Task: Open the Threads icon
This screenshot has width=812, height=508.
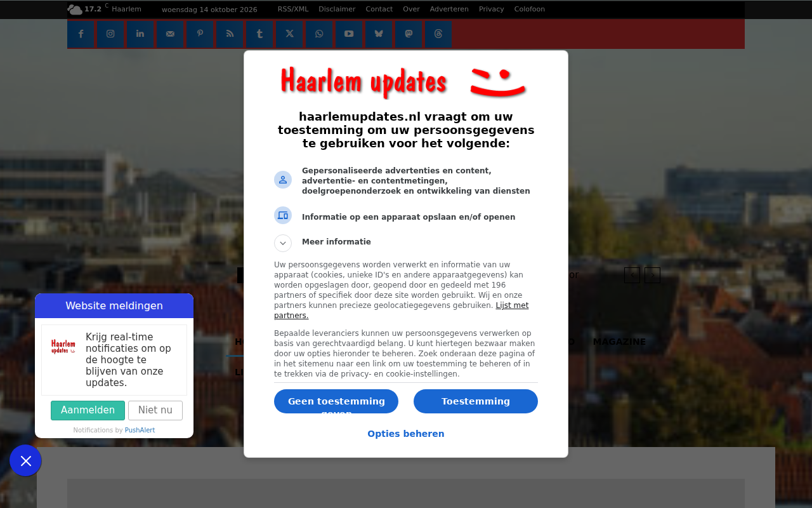Action: click(x=438, y=34)
